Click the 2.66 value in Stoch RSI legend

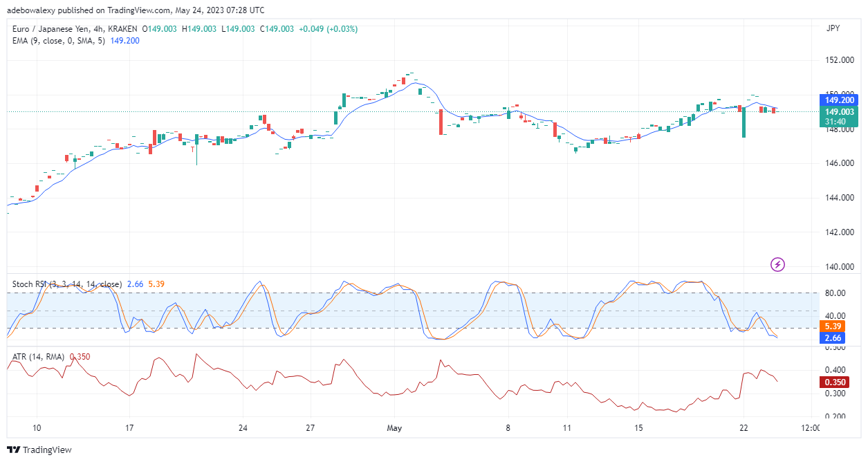coord(135,284)
